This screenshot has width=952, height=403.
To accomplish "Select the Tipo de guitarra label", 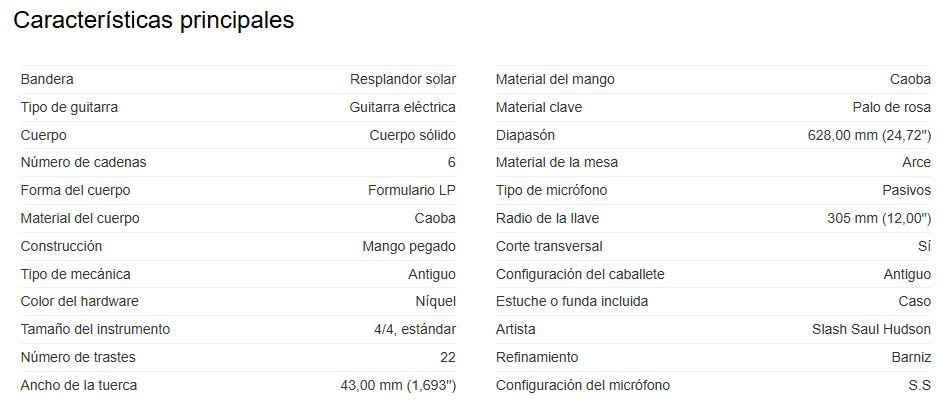I will (69, 107).
